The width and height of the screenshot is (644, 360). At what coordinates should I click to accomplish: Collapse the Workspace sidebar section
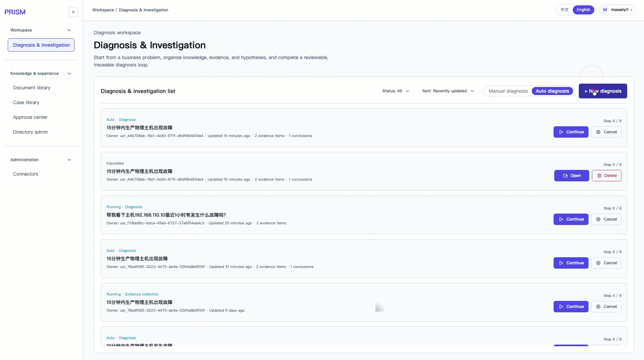pyautogui.click(x=41, y=30)
